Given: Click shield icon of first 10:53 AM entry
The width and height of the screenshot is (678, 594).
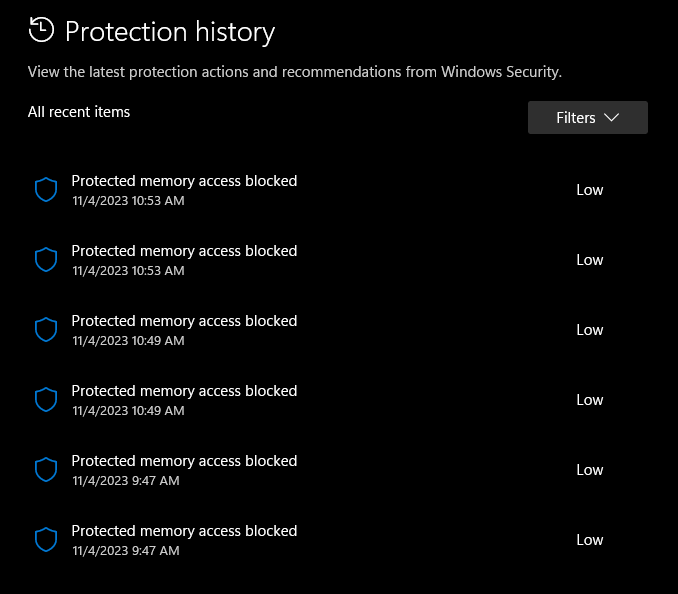Looking at the screenshot, I should (46, 190).
